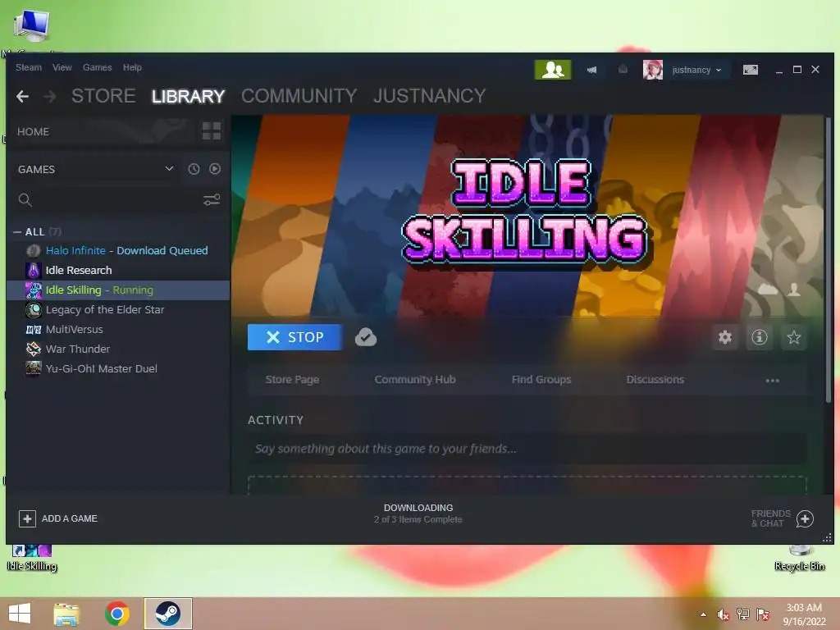
Task: Select Idle Skilling running entry
Action: pos(118,290)
